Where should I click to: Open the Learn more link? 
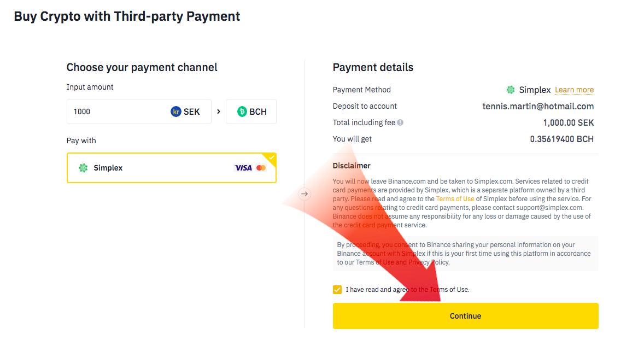574,90
